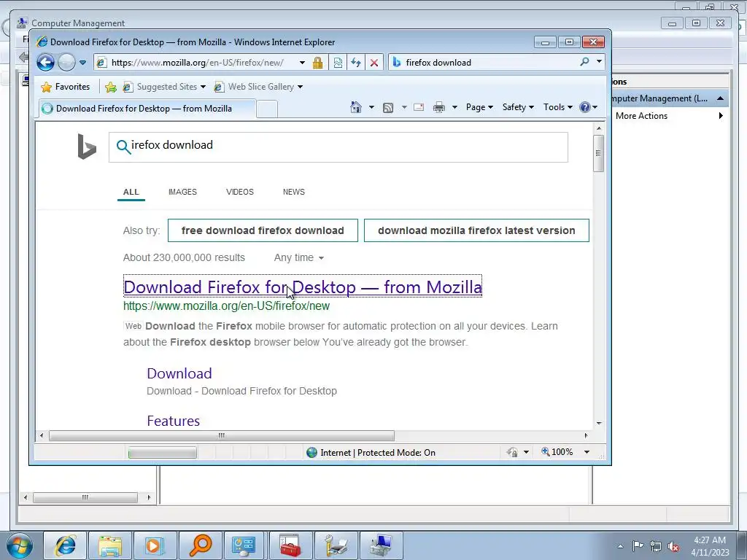Go back with the IE Back arrow
Viewport: 747px width, 560px height.
point(45,63)
